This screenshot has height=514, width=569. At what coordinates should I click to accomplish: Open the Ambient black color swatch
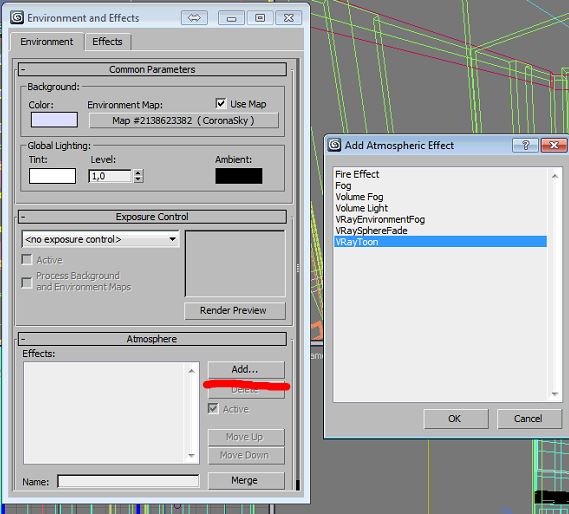[x=238, y=176]
